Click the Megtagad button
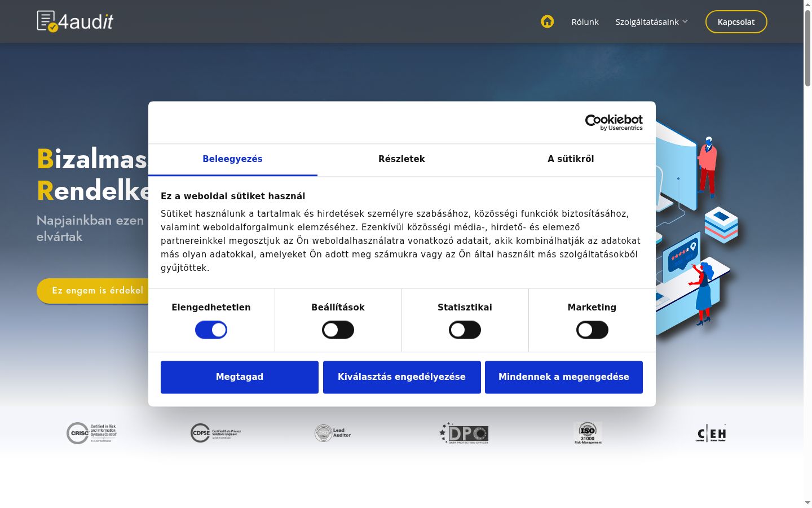This screenshot has width=812, height=508. (x=240, y=377)
